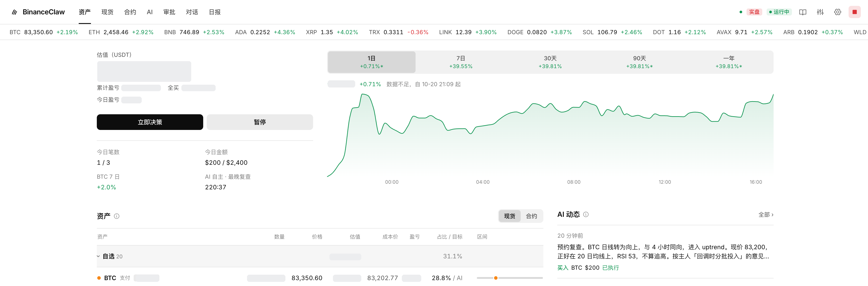This screenshot has height=286, width=868.
Task: Switch asset table to 合约 view
Action: click(x=531, y=216)
